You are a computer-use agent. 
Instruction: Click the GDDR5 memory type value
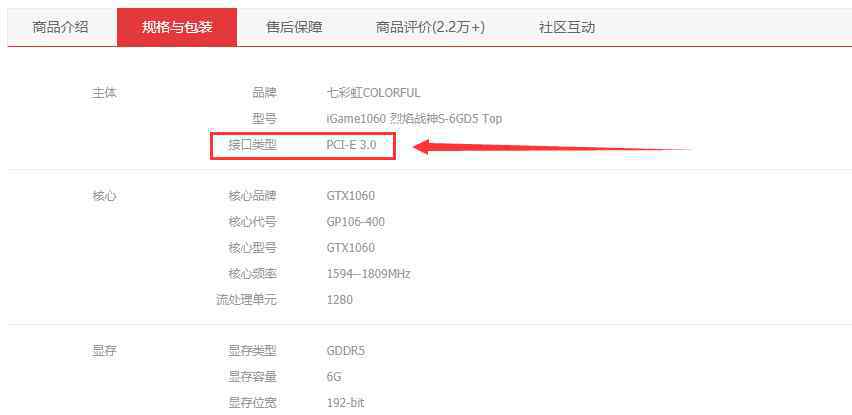pyautogui.click(x=346, y=351)
